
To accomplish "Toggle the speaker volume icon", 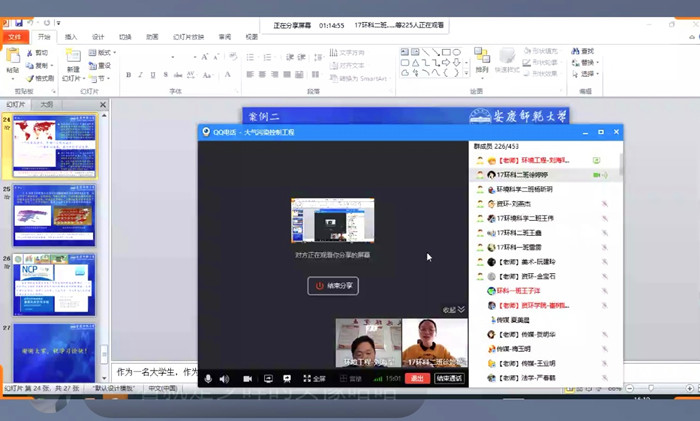I will pyautogui.click(x=224, y=379).
